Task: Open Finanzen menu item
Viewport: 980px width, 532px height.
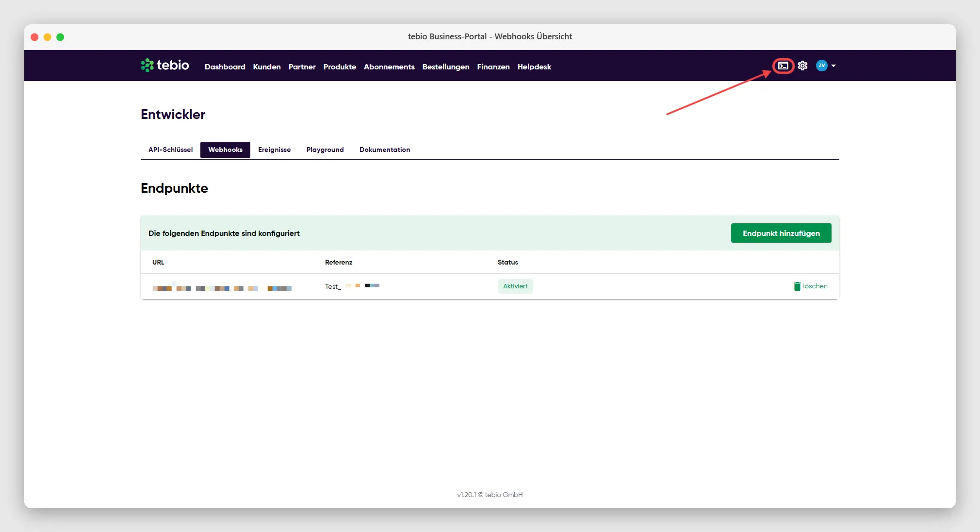Action: click(x=493, y=67)
